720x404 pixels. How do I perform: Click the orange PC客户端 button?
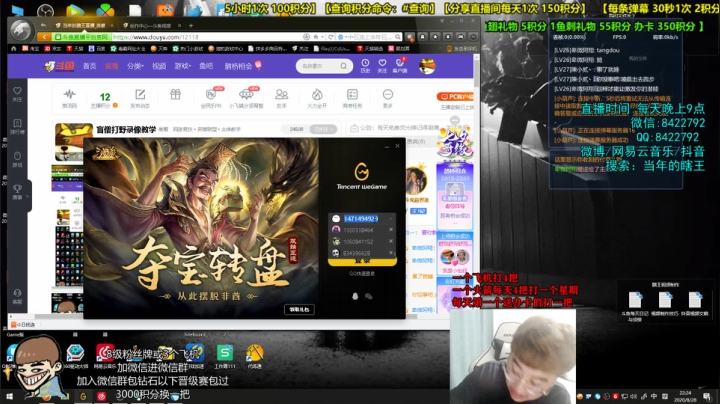(x=455, y=96)
